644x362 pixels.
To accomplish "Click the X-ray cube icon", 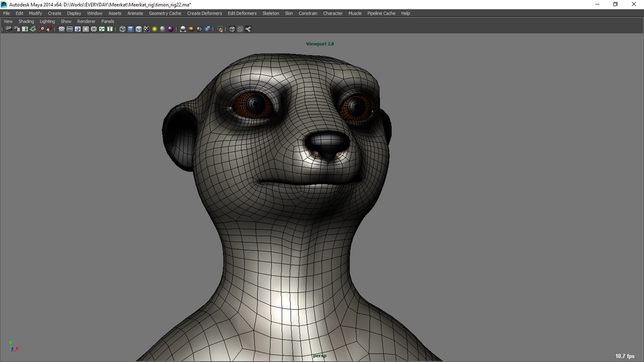I will point(232,29).
